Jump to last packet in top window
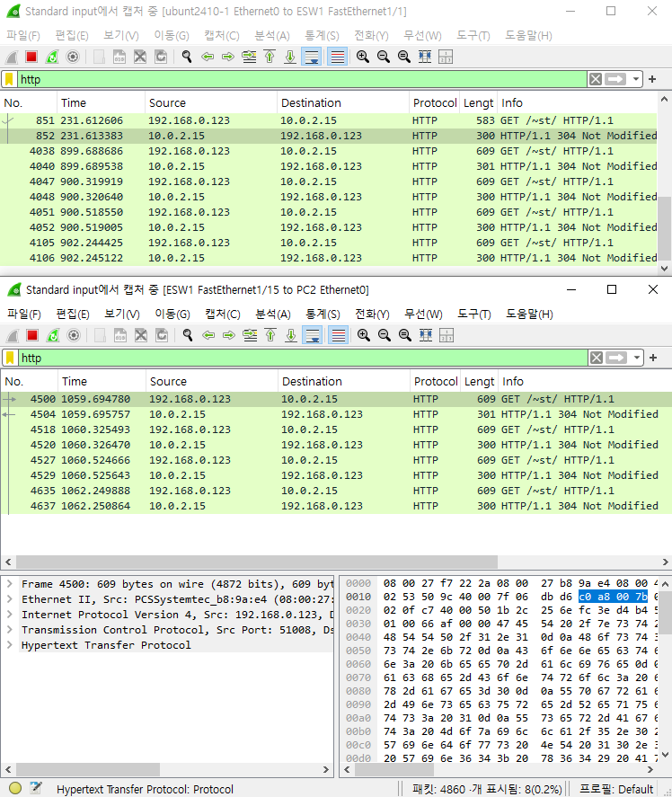The height and width of the screenshot is (797, 672). click(290, 57)
